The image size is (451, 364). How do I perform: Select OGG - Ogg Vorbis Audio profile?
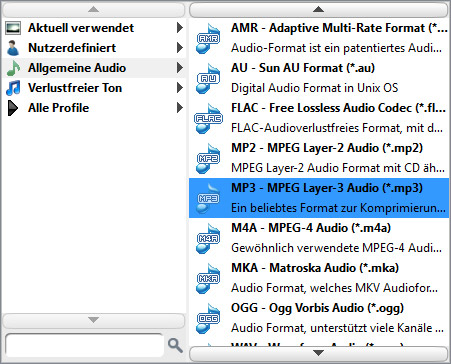tap(319, 318)
